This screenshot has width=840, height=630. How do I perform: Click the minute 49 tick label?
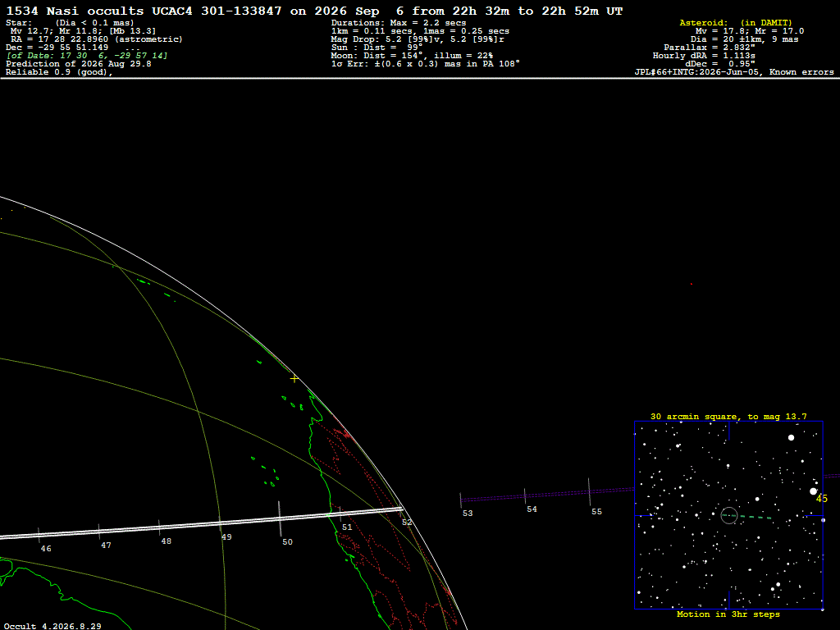click(226, 536)
